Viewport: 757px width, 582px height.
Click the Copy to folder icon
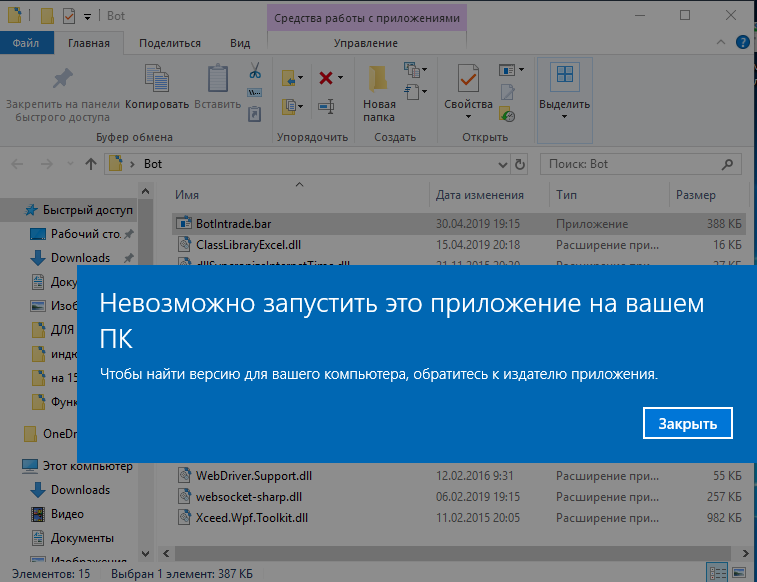pyautogui.click(x=289, y=106)
